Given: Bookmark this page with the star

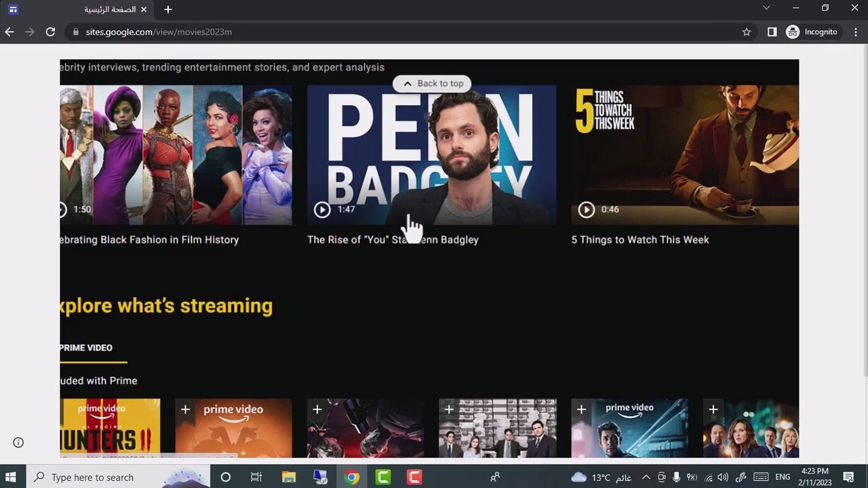Looking at the screenshot, I should pos(747,32).
